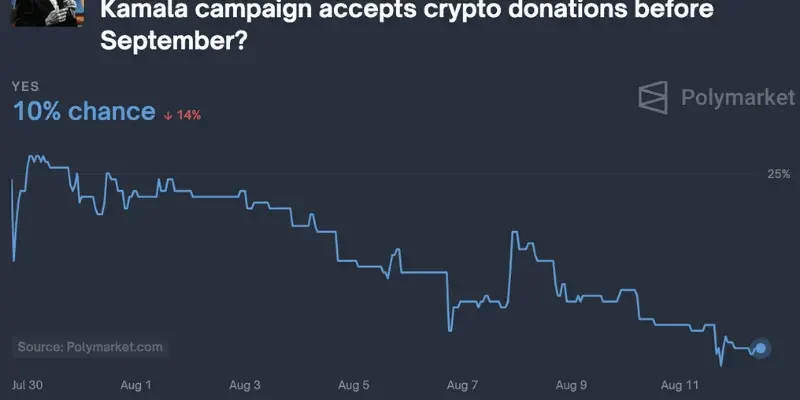Select the Aug 9 date marker

pyautogui.click(x=572, y=384)
